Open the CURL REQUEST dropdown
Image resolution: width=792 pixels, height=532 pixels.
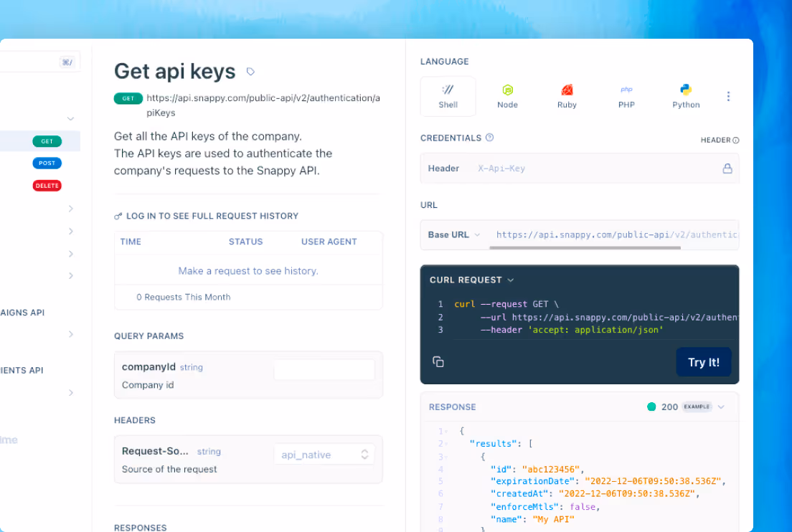[471, 280]
